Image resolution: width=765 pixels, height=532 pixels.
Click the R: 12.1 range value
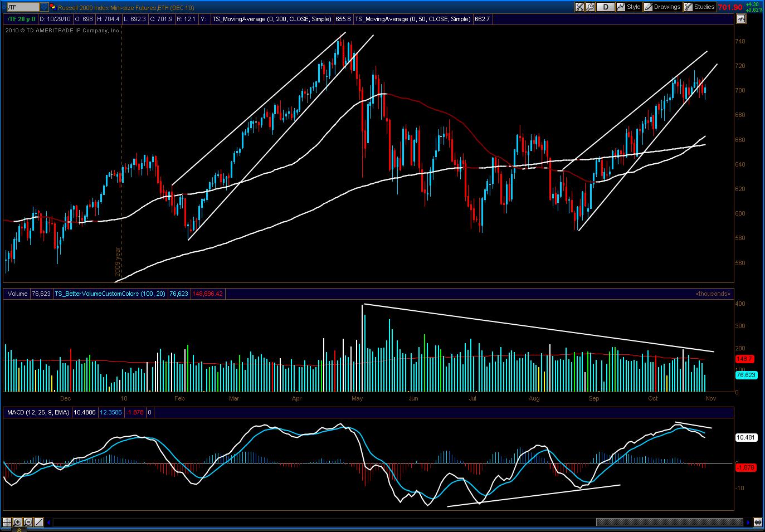coord(186,19)
